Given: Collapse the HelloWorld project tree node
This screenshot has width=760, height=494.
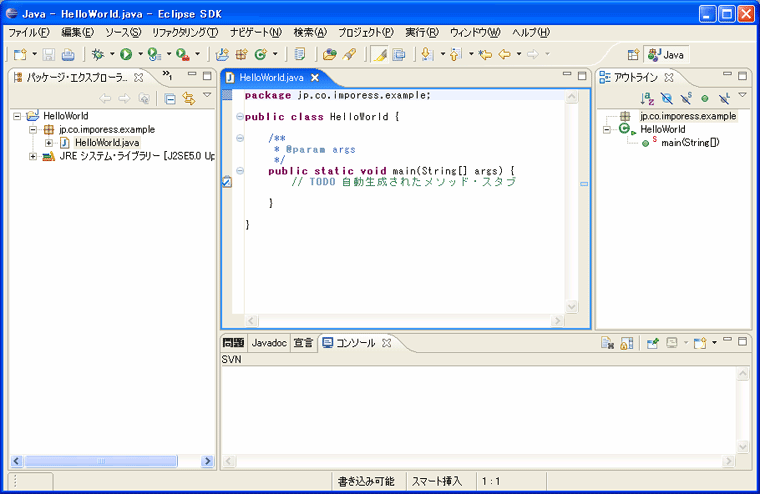Looking at the screenshot, I should click(17, 116).
